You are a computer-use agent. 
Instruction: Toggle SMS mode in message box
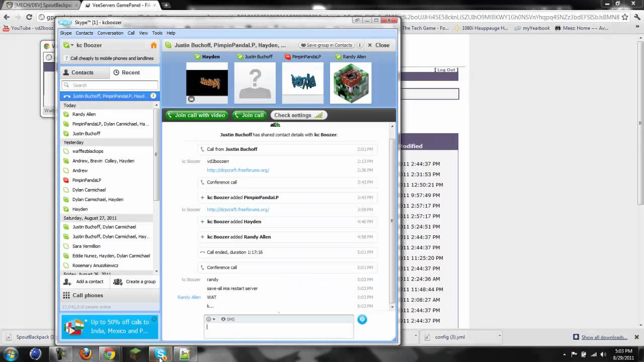click(228, 319)
